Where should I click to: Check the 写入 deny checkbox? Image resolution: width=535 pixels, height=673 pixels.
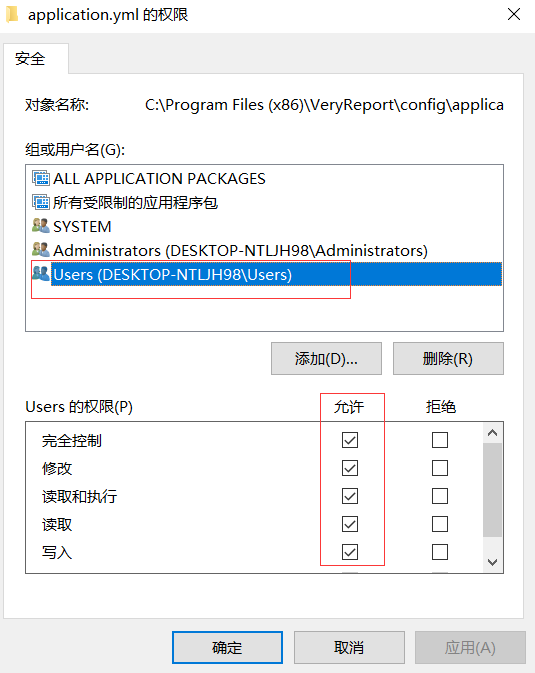pyautogui.click(x=440, y=552)
